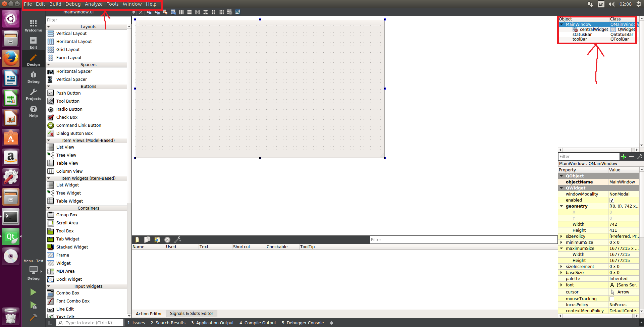Switch to Debug mode in left sidebar
This screenshot has width=644, height=327.
point(33,77)
